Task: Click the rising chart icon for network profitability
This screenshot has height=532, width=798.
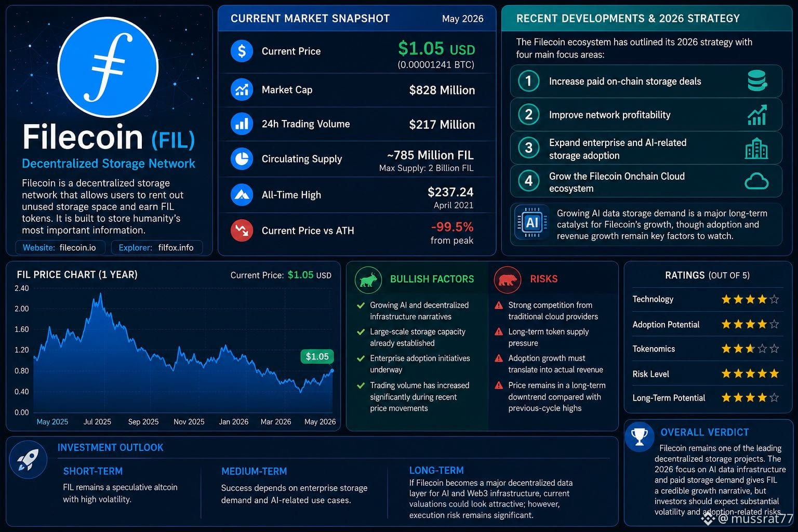Action: click(x=757, y=114)
